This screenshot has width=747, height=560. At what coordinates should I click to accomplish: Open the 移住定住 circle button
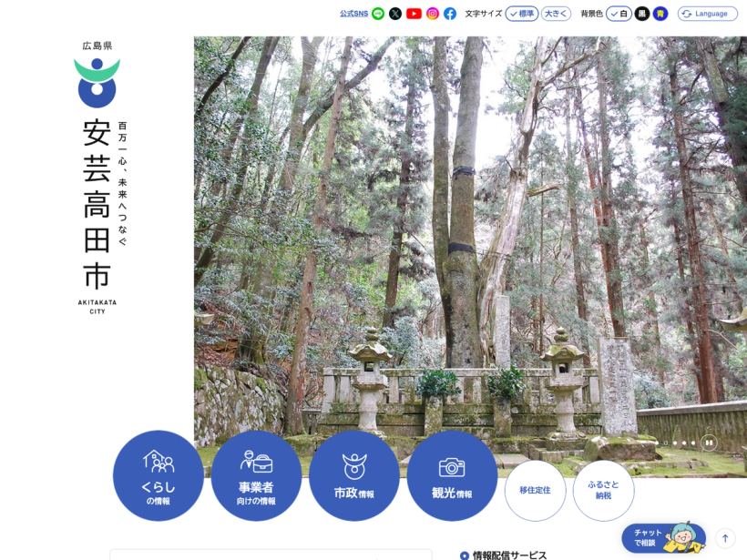(x=535, y=491)
